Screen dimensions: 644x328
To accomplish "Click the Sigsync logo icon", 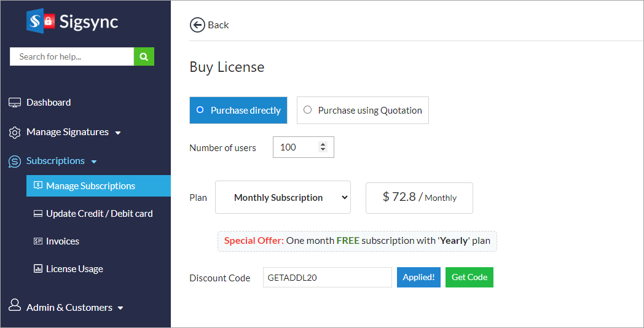I will [x=41, y=21].
